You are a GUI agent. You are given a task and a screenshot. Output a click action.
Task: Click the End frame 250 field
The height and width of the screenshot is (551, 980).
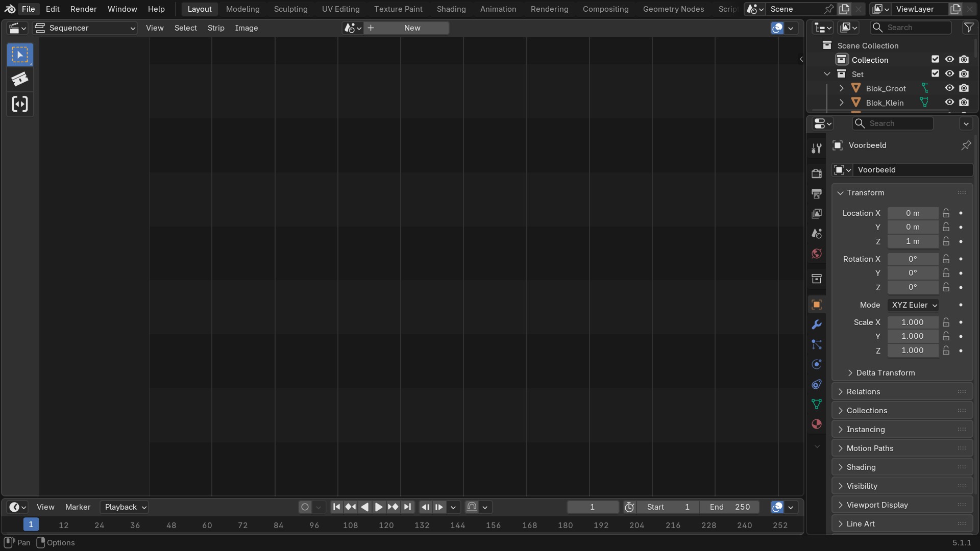coord(729,507)
